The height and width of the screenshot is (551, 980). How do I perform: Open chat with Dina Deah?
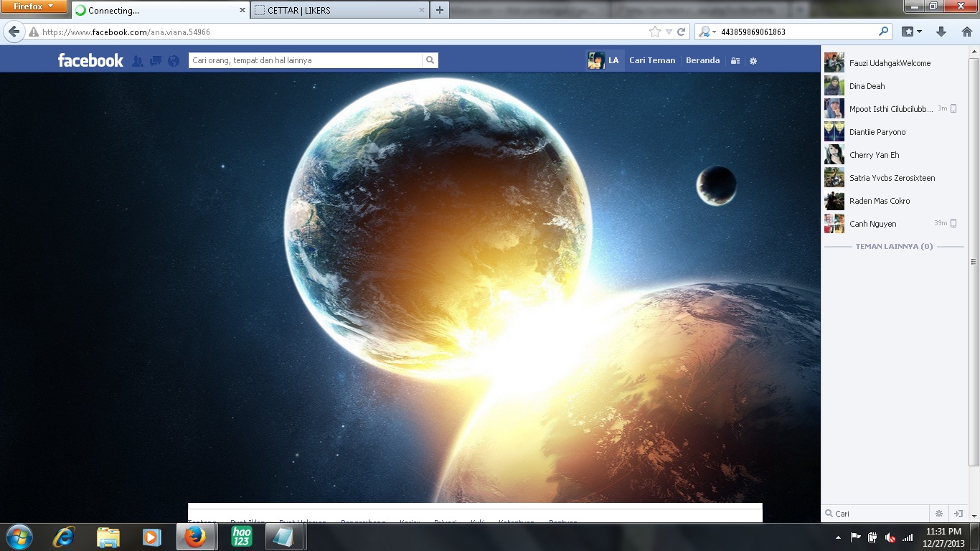click(x=892, y=86)
